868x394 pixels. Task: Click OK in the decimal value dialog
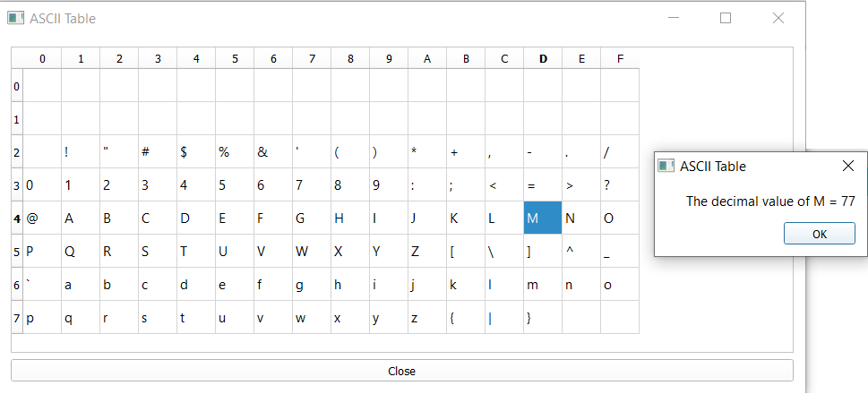(x=819, y=234)
